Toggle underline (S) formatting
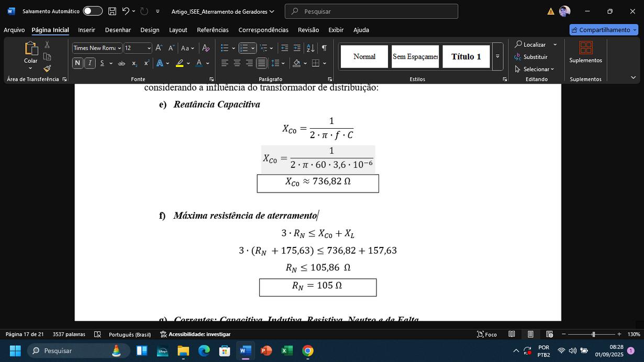The width and height of the screenshot is (644, 362). point(102,63)
